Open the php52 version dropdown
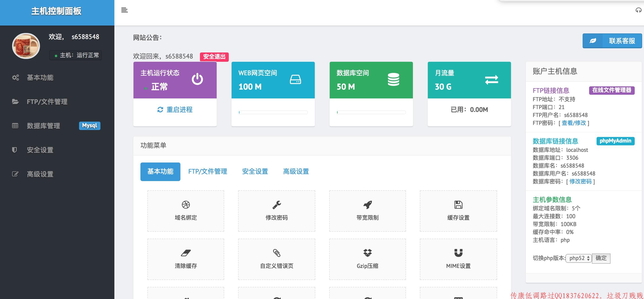The height and width of the screenshot is (299, 644). click(578, 258)
